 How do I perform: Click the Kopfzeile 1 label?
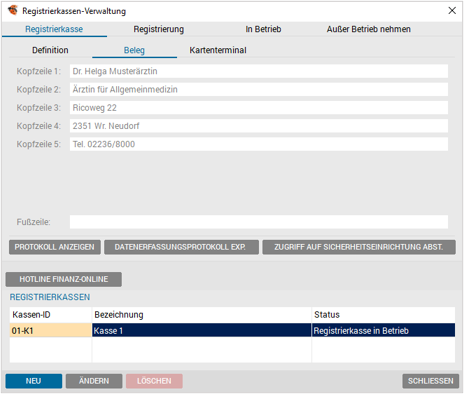click(x=39, y=71)
